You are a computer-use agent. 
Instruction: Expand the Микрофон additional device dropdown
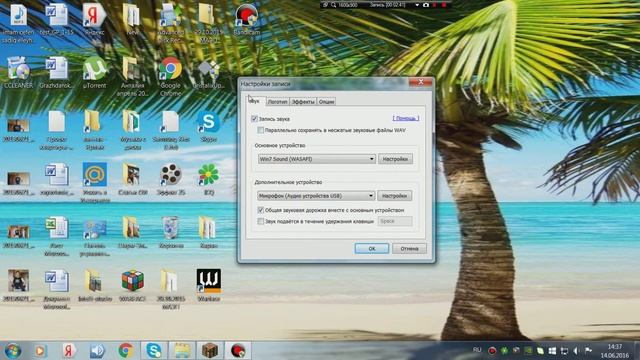coord(316,196)
